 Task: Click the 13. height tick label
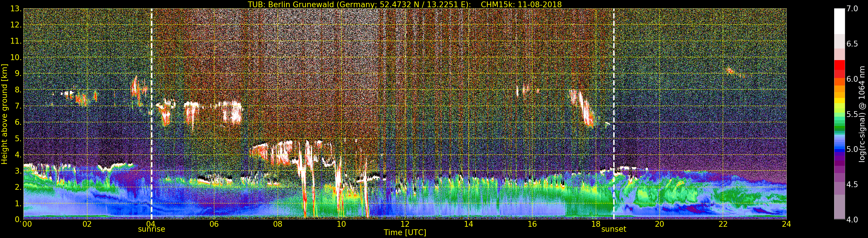[16, 9]
